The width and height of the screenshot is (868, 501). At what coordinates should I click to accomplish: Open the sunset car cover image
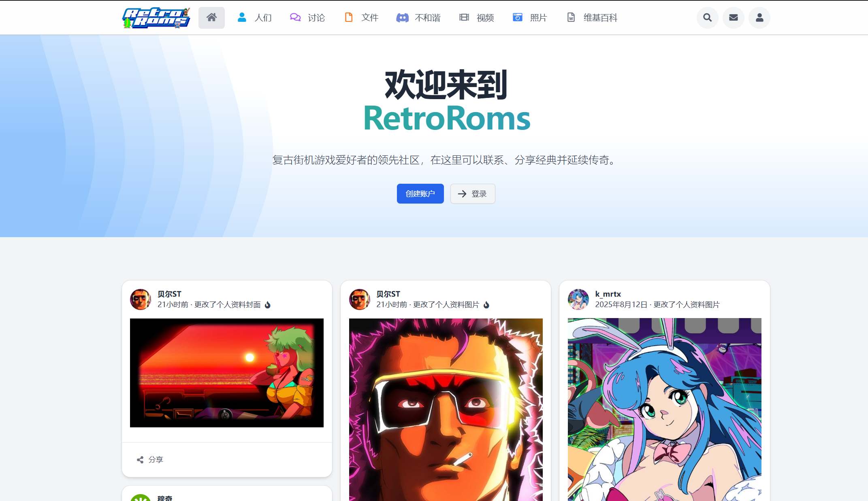tap(227, 373)
